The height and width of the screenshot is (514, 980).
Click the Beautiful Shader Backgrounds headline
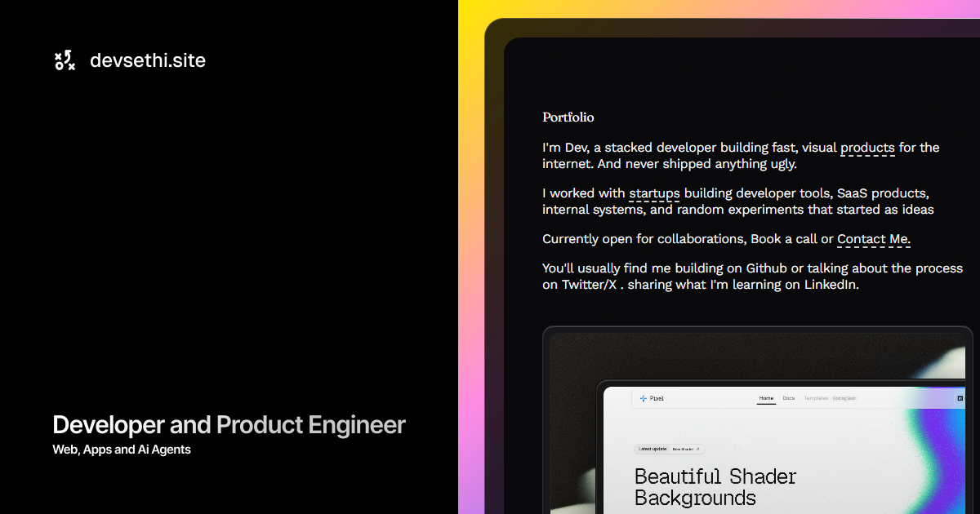(715, 487)
